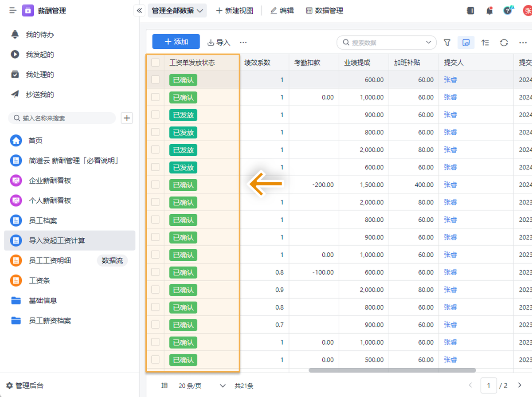Collapse the sidebar with double-chevron icon
This screenshot has width=532, height=397.
pos(140,11)
